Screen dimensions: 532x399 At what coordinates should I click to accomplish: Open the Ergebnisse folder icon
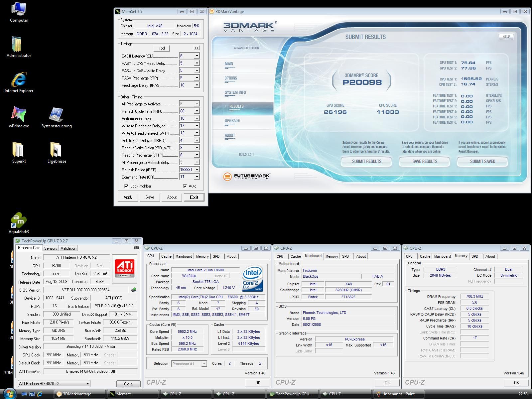[x=57, y=153]
